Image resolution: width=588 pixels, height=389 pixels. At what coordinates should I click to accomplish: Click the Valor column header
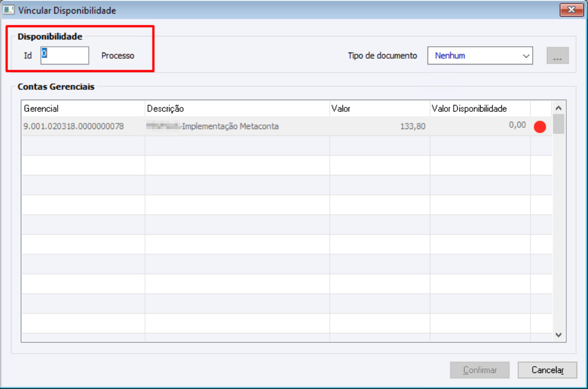(x=379, y=109)
